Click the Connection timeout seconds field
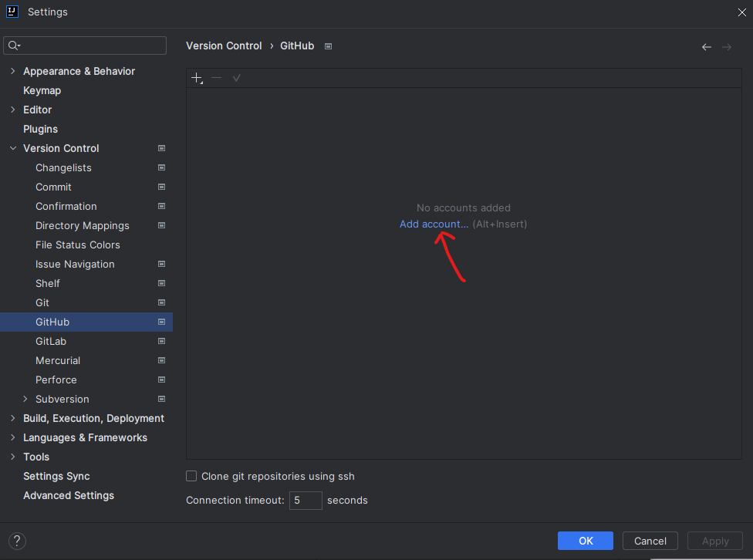The image size is (753, 560). [306, 501]
